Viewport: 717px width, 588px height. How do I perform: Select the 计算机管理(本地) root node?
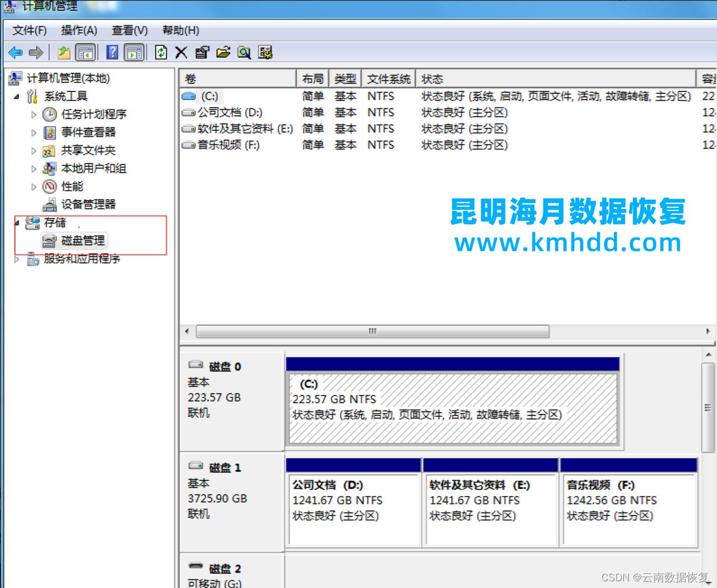[x=68, y=78]
